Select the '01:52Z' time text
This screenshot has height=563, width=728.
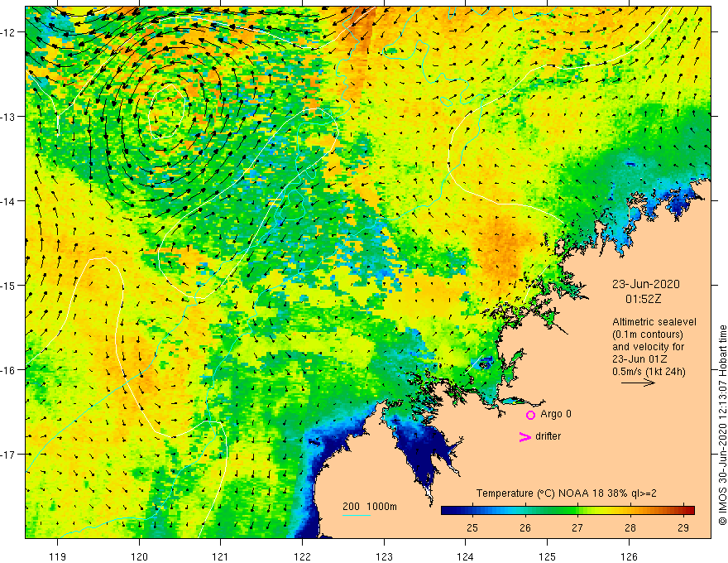pyautogui.click(x=643, y=299)
